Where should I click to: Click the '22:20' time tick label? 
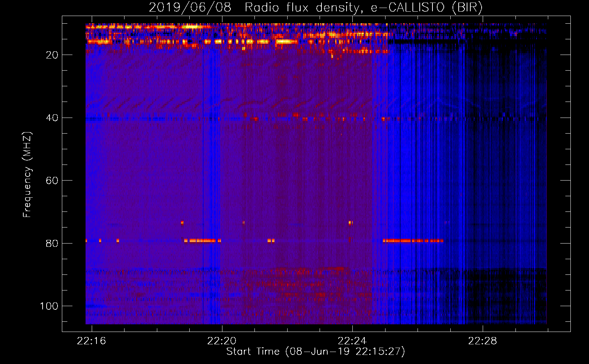coord(222,341)
